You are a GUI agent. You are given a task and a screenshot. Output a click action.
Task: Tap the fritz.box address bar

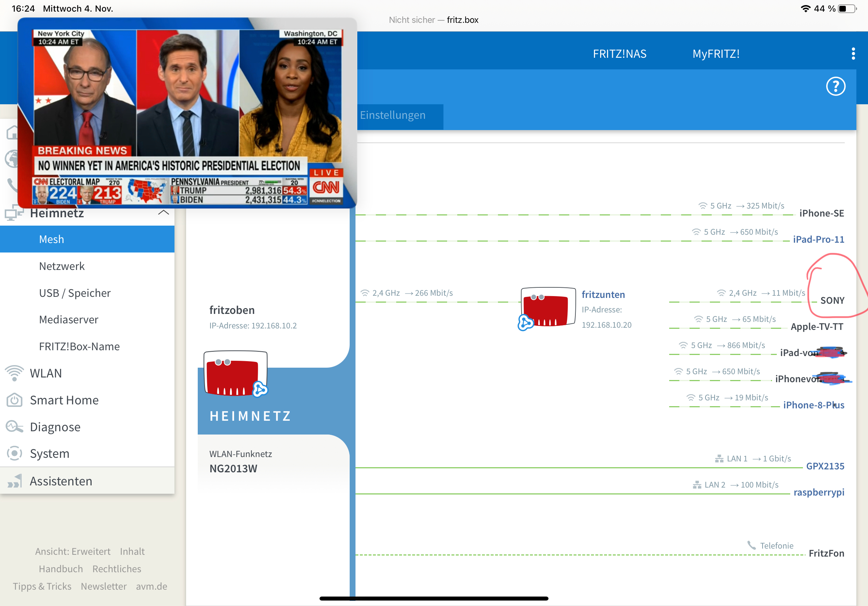[x=434, y=20]
